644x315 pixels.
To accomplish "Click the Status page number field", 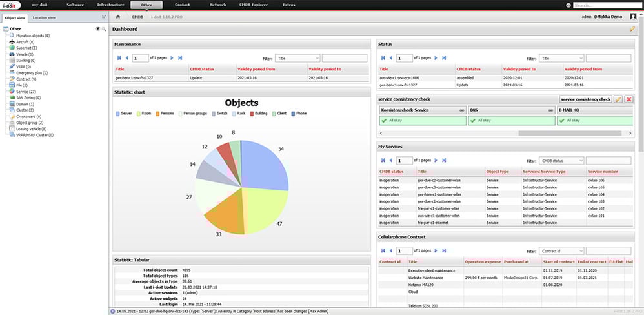I will point(405,58).
